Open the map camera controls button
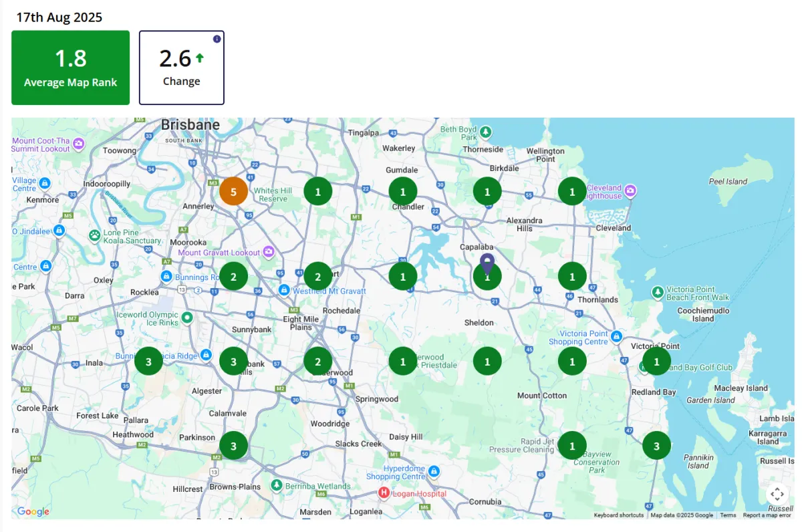Viewport: 802px width, 532px height. click(x=777, y=495)
